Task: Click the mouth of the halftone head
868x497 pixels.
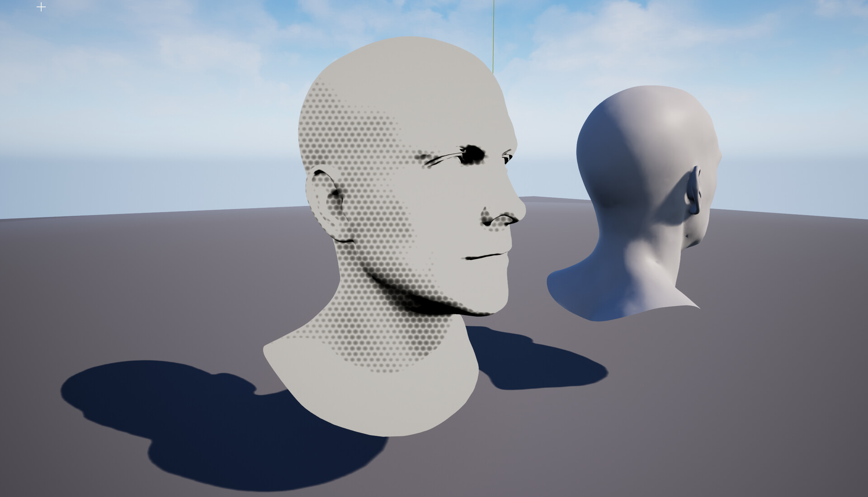Action: (484, 256)
